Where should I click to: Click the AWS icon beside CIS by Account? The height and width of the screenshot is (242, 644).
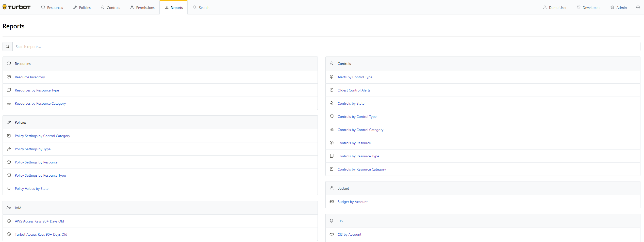tap(332, 234)
